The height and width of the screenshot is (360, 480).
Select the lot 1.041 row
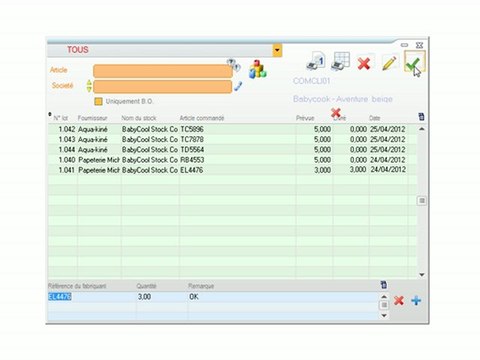[x=232, y=170]
